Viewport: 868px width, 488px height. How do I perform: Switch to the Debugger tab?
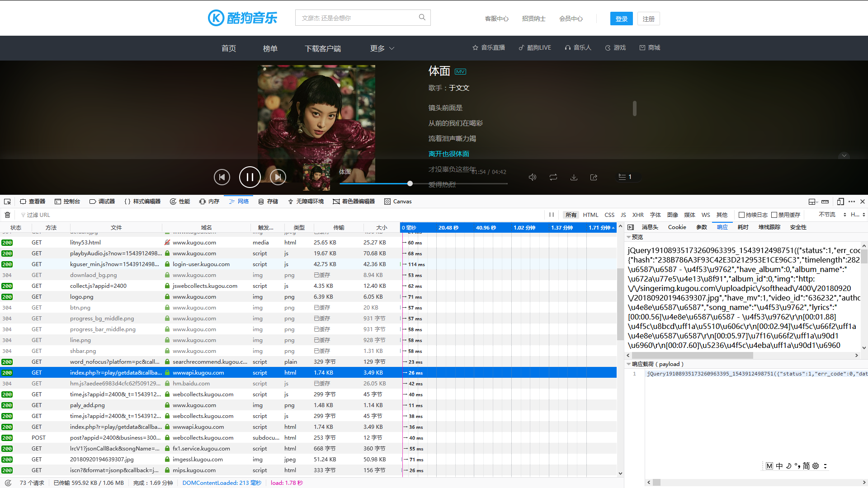pos(102,202)
